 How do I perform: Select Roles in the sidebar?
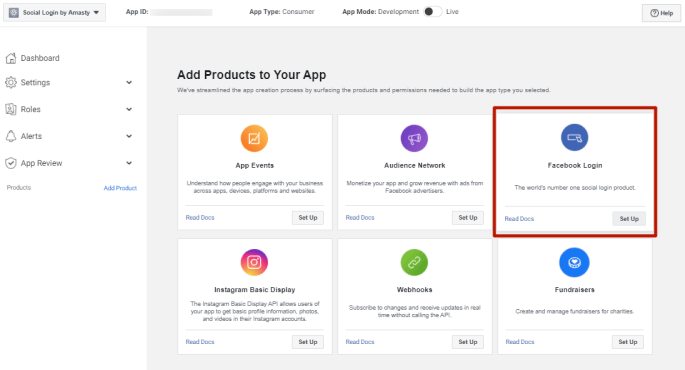coord(31,109)
